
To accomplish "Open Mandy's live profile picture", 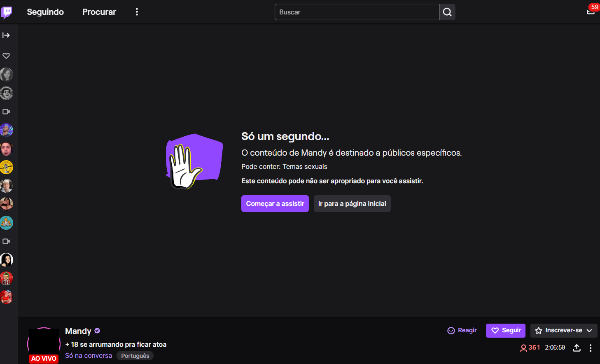I will (44, 344).
